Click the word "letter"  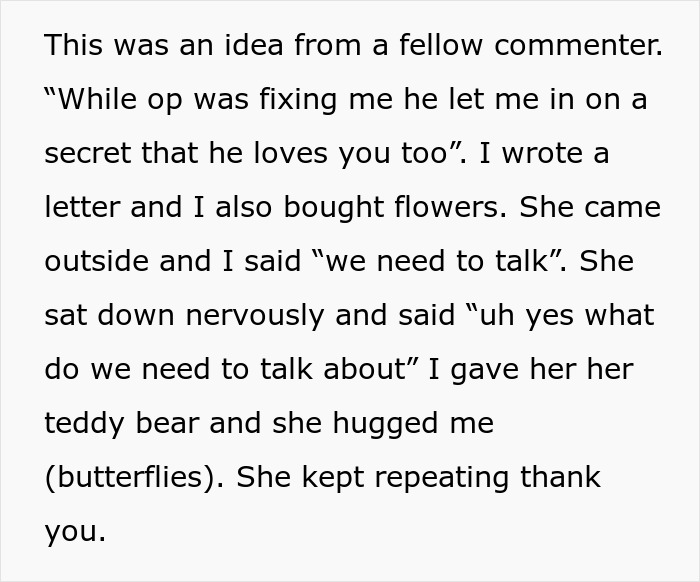[x=84, y=208]
